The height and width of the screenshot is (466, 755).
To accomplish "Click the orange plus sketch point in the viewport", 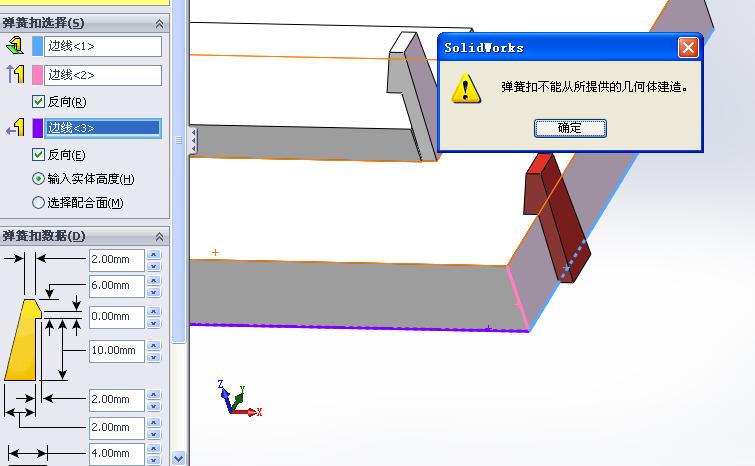I will point(215,252).
